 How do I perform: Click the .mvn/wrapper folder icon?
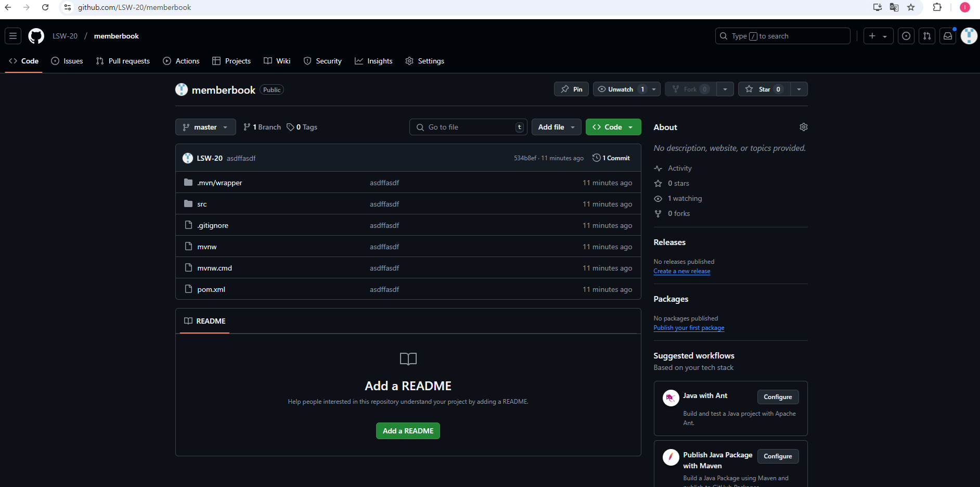click(188, 183)
